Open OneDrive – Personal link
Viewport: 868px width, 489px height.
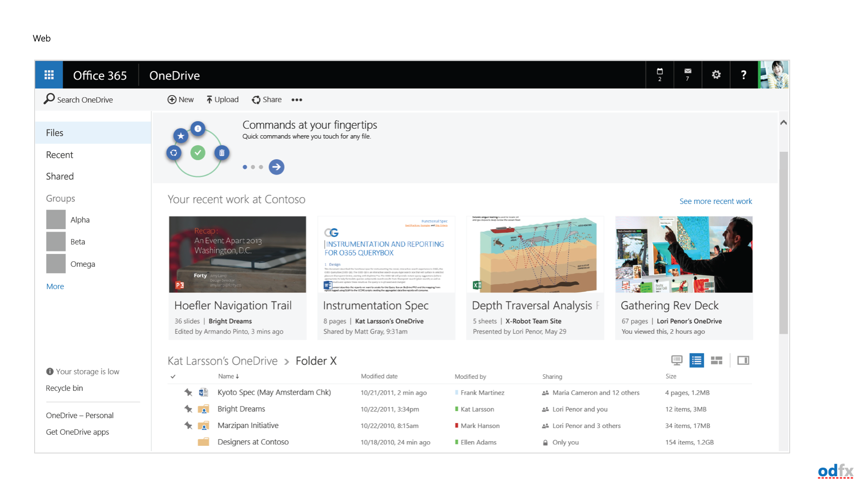tap(80, 415)
